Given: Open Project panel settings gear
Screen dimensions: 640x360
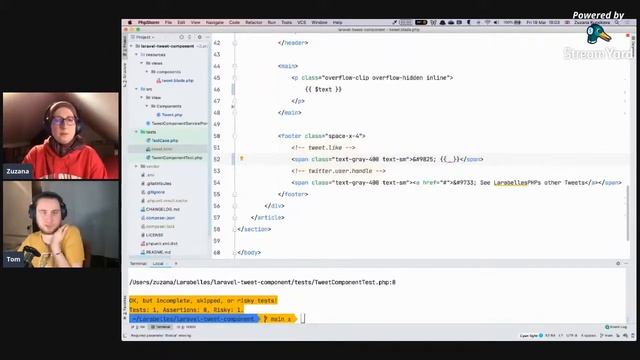Looking at the screenshot, I should click(x=199, y=37).
